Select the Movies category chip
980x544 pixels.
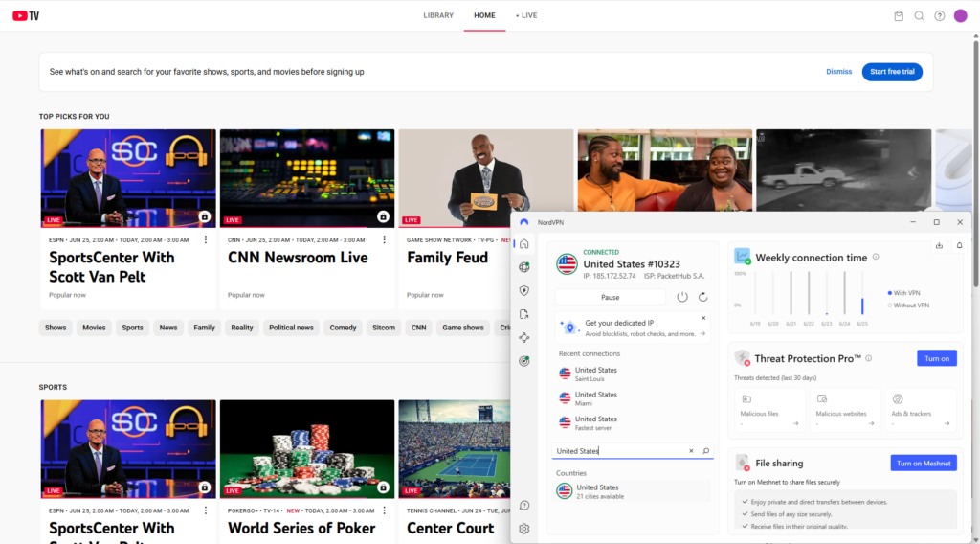pyautogui.click(x=94, y=328)
